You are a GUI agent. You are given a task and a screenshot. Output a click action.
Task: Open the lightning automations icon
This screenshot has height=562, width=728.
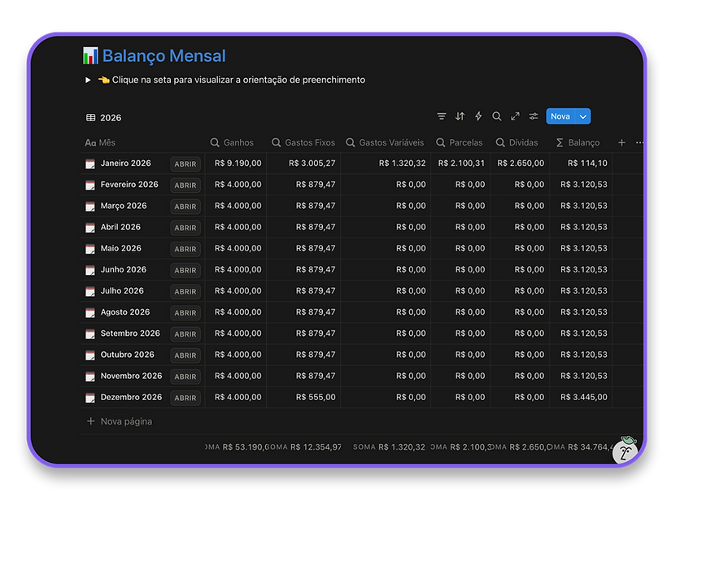click(x=478, y=116)
